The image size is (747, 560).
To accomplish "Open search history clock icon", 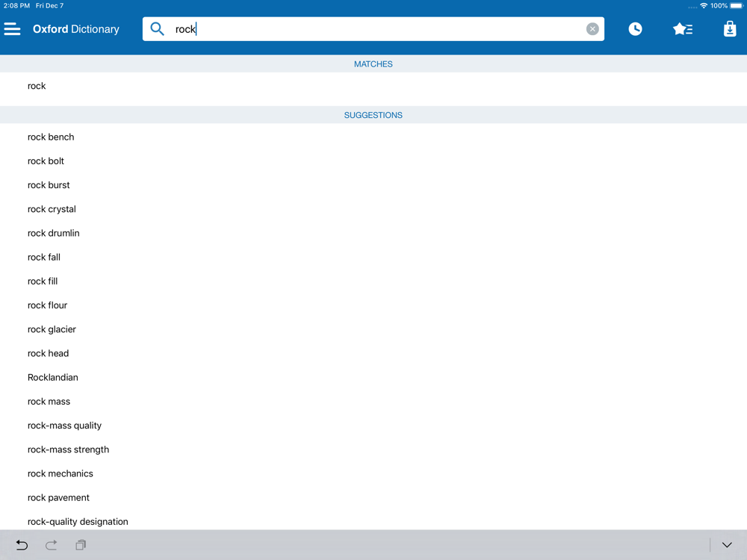I will point(635,29).
